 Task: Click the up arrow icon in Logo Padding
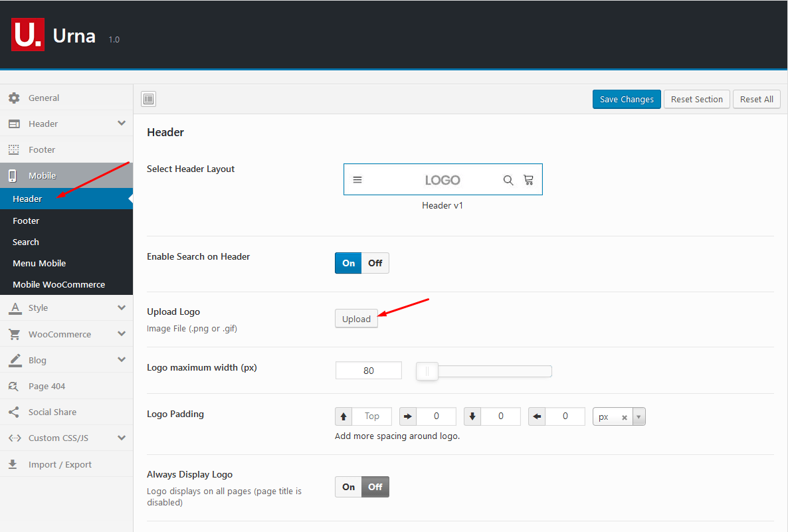344,416
